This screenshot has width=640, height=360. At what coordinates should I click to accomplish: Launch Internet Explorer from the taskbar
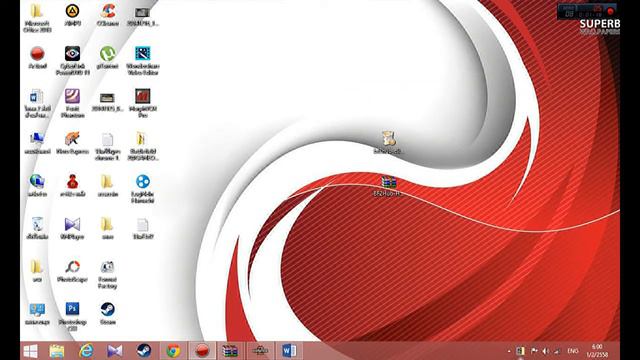point(86,351)
